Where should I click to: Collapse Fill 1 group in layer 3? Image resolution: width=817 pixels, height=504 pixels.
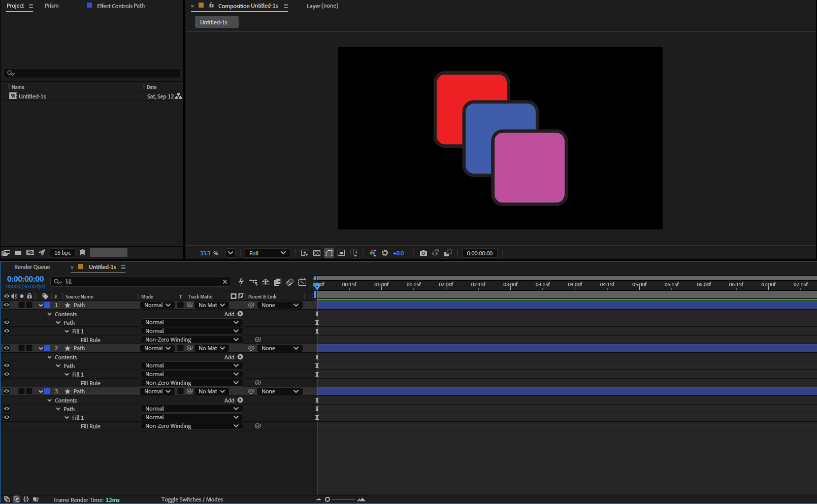point(67,418)
